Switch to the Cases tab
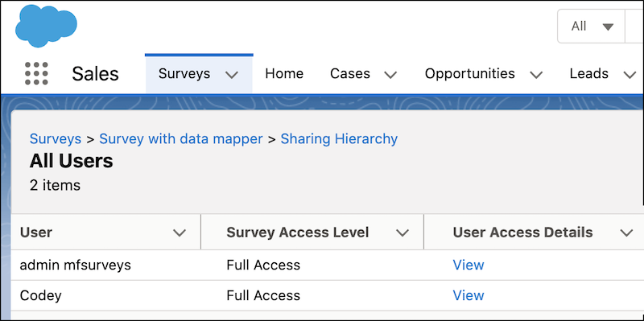 (x=350, y=73)
